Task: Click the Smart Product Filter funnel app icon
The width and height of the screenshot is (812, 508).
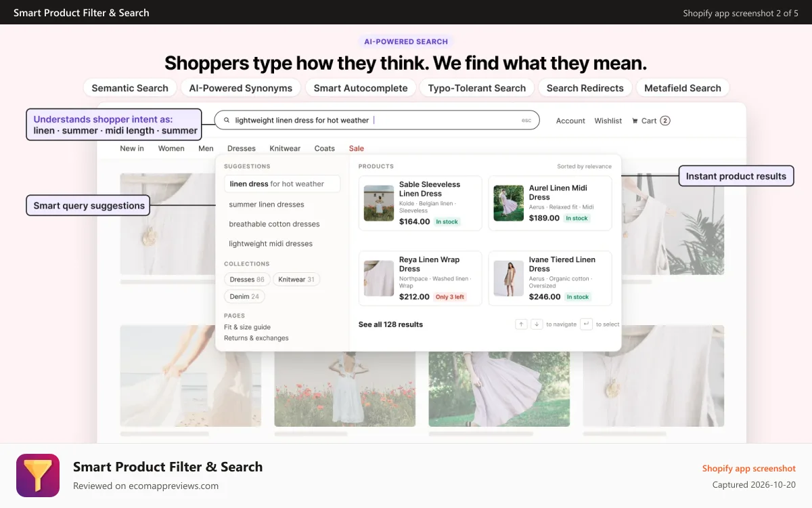Action: coord(38,475)
